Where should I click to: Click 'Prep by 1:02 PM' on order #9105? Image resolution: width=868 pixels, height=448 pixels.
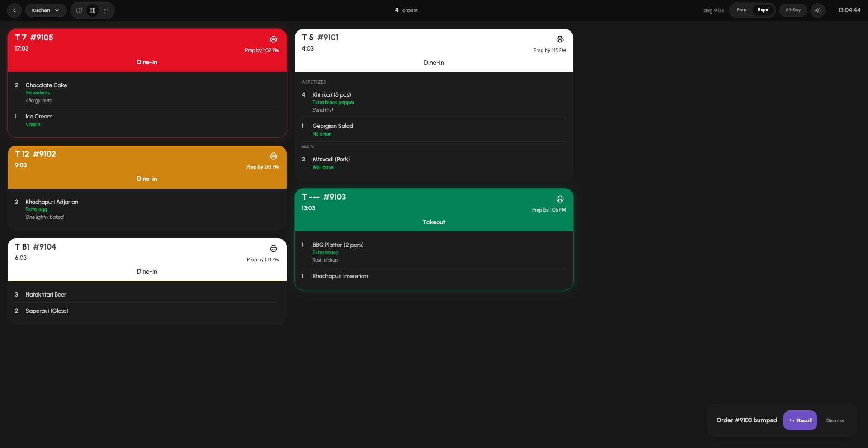click(262, 51)
